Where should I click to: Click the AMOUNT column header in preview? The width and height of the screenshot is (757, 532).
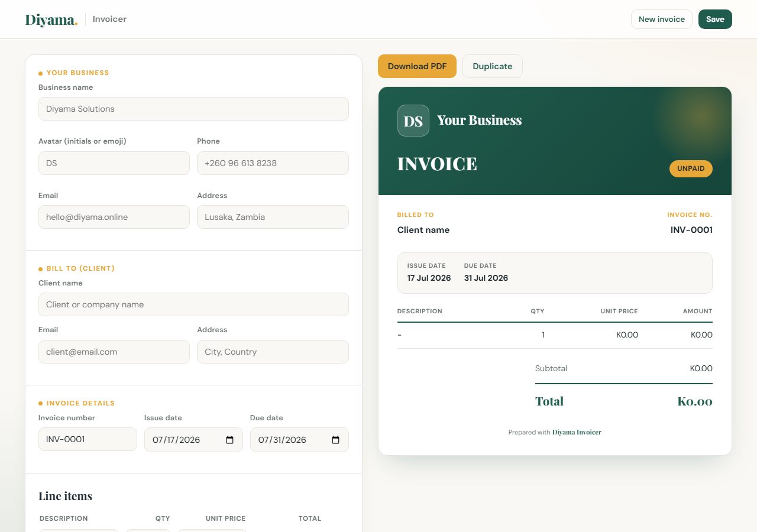click(698, 311)
